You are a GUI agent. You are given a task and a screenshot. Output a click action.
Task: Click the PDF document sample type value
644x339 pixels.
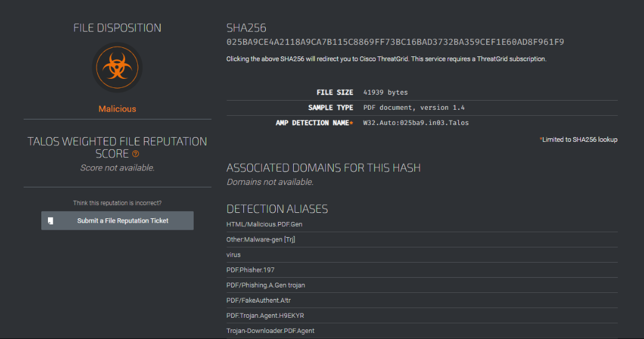(413, 107)
